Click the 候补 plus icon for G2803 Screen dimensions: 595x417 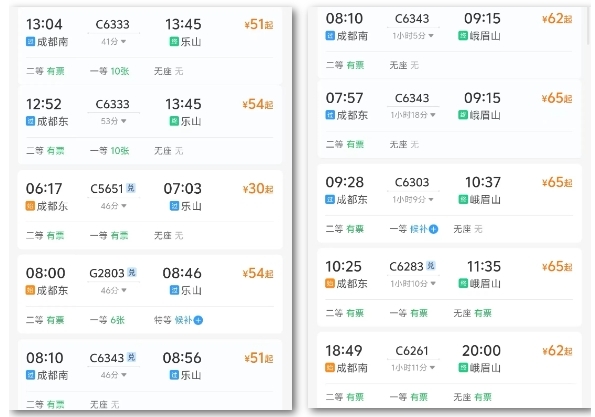(x=198, y=320)
